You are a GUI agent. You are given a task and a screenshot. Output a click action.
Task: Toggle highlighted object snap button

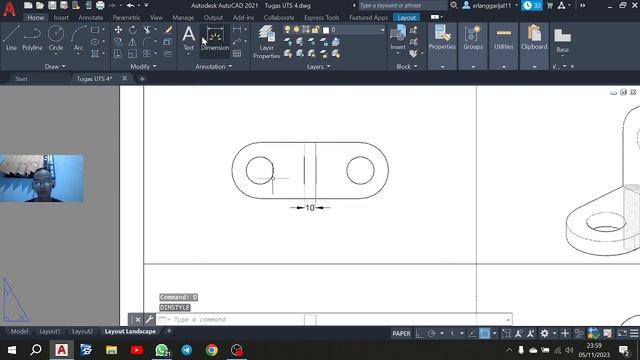click(x=484, y=333)
